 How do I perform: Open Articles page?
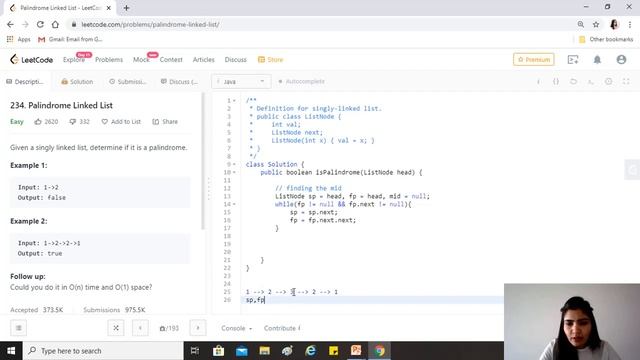pyautogui.click(x=204, y=60)
